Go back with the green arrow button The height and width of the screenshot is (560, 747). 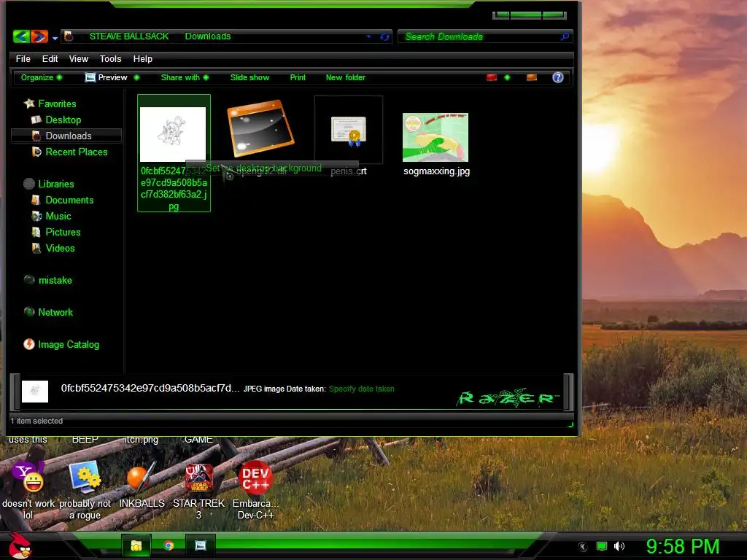(21, 36)
